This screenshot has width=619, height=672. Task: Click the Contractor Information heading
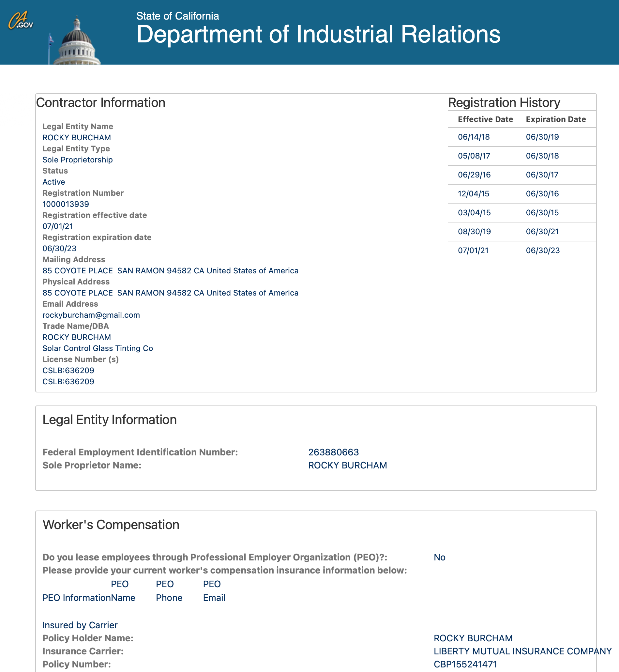101,102
